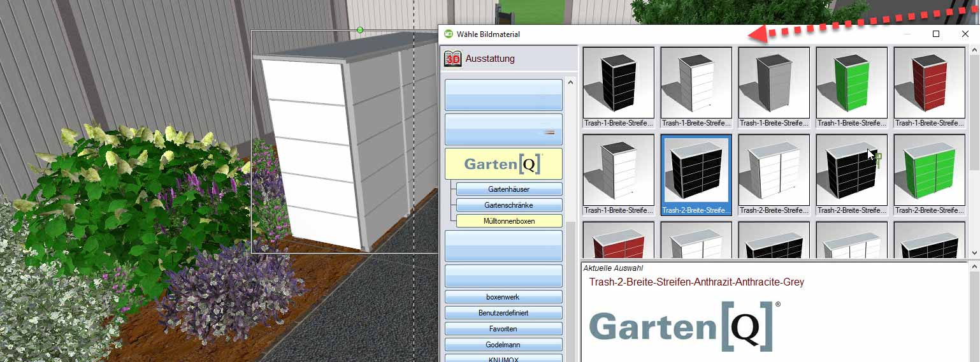980x362 pixels.
Task: Click the Garten[Q] logo in Aktuelle Auswahl
Action: pyautogui.click(x=684, y=326)
